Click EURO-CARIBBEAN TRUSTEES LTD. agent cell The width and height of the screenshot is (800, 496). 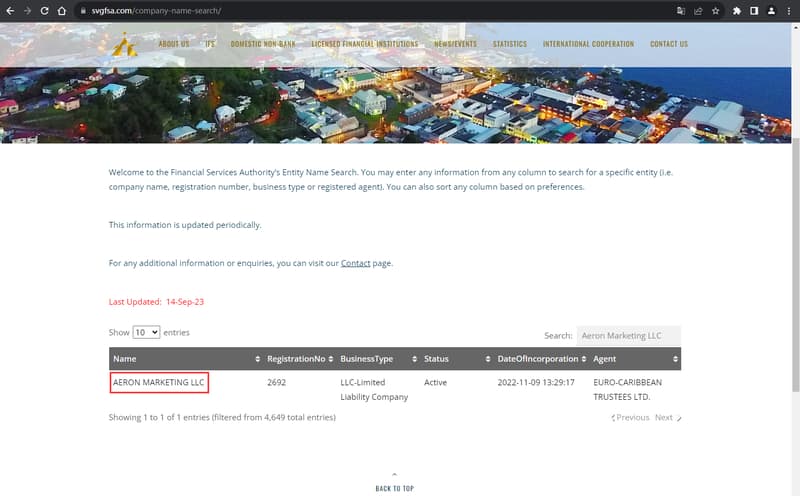628,389
